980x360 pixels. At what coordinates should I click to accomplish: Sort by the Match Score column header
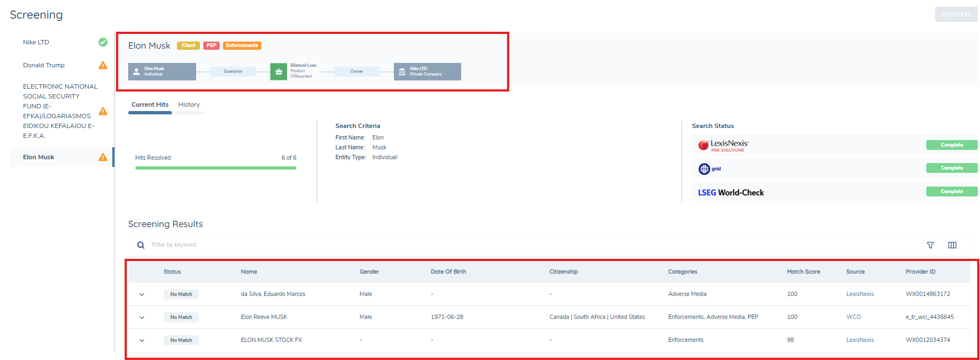[x=804, y=272]
